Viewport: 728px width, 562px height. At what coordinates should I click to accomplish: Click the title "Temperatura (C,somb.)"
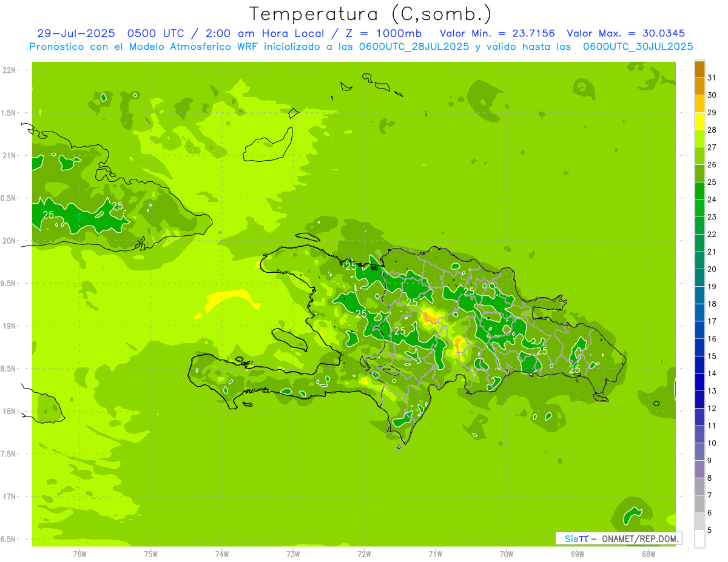(371, 14)
